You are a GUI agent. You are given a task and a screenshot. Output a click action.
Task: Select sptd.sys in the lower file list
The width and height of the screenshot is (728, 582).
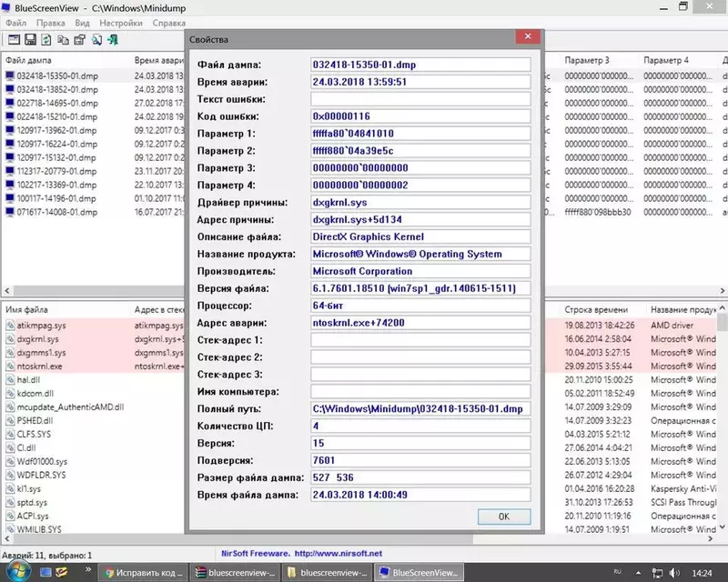point(32,502)
